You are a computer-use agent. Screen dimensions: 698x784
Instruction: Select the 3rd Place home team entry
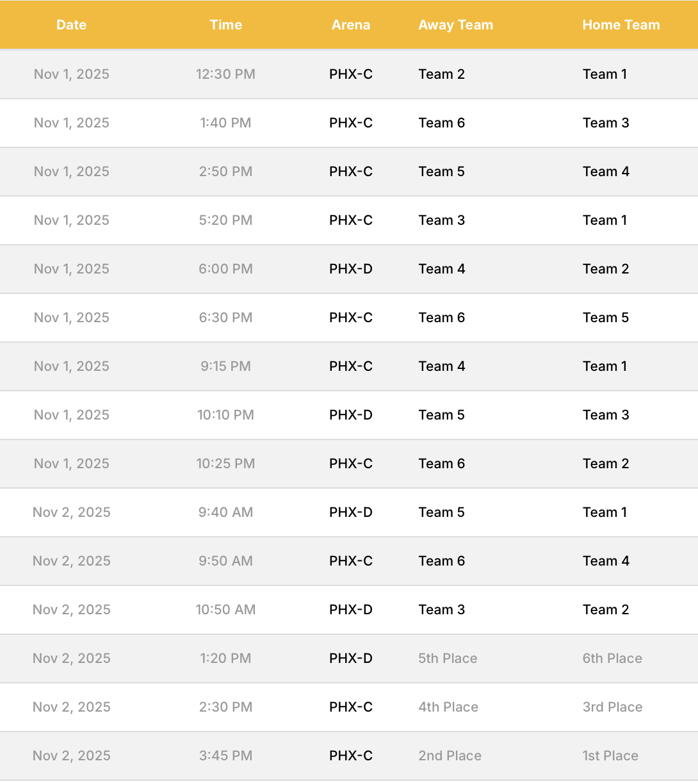pos(612,707)
